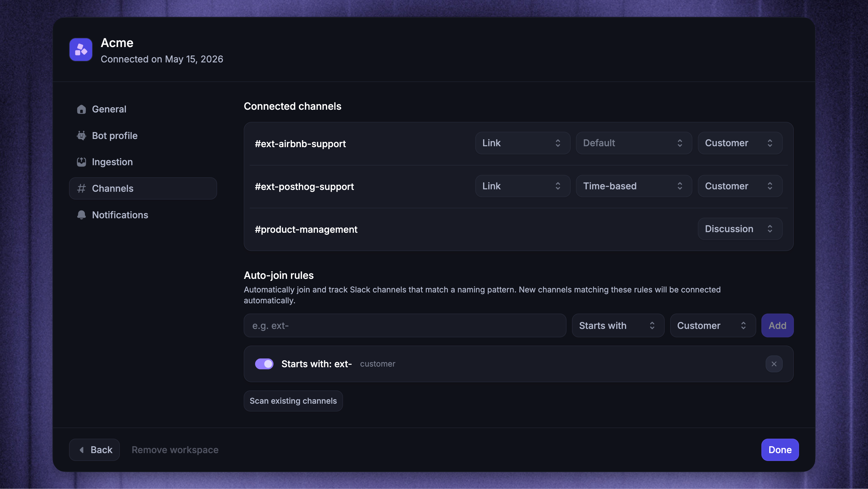
Task: Click the left arrow icon in Back button
Action: pyautogui.click(x=81, y=450)
